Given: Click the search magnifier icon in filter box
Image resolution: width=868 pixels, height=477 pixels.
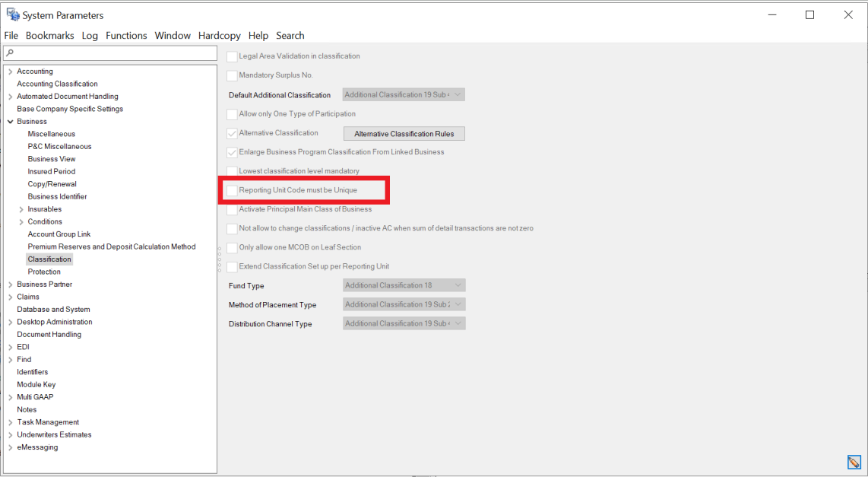Looking at the screenshot, I should (x=10, y=53).
